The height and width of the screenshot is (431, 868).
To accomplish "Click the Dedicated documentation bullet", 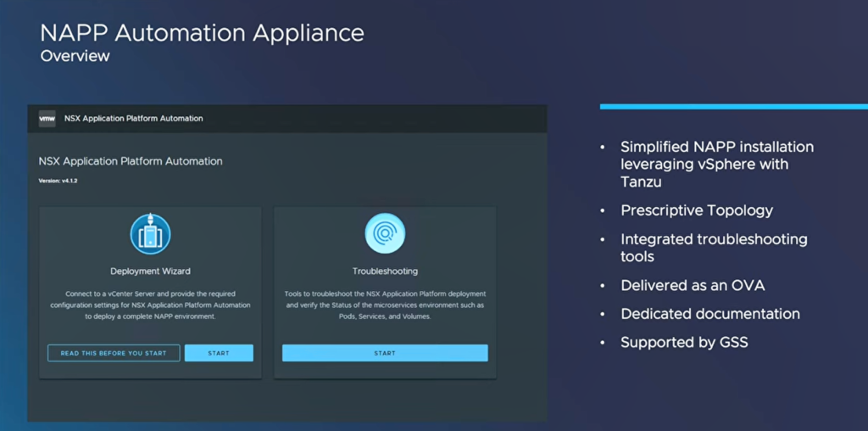I will (x=709, y=314).
